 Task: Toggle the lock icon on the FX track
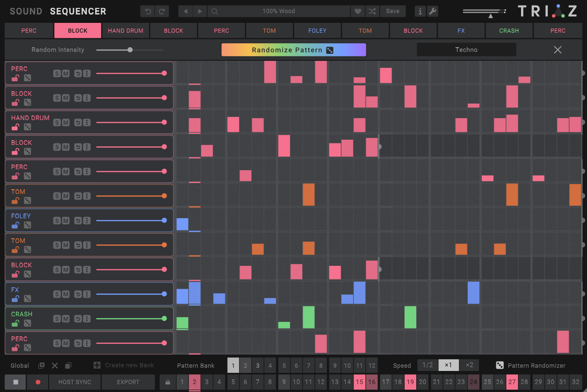pos(16,299)
